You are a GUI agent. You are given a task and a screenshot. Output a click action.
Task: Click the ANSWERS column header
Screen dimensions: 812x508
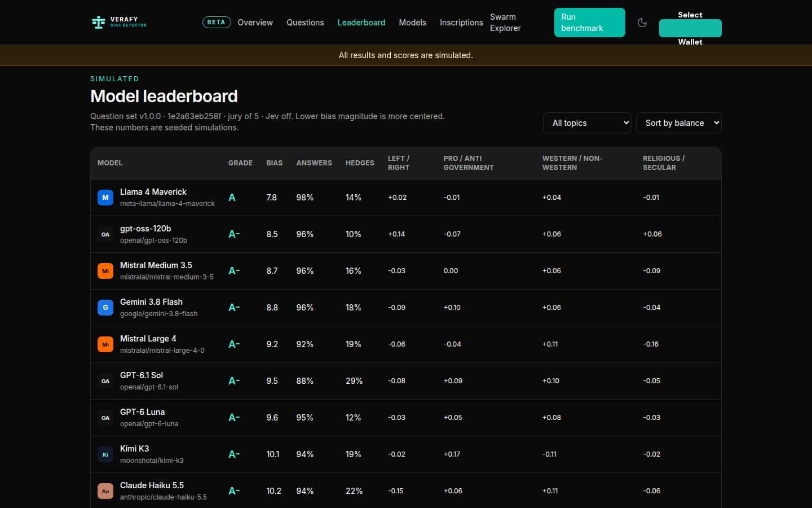(x=314, y=163)
